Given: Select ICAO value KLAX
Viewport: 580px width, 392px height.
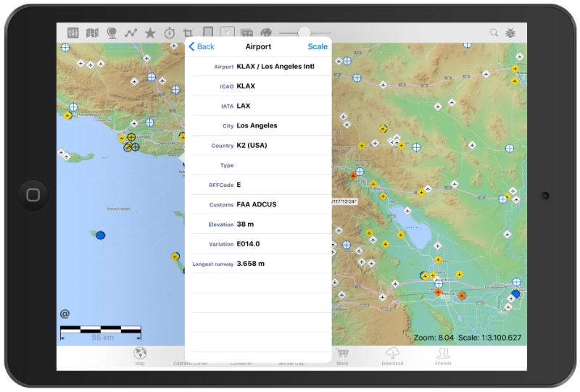Looking at the screenshot, I should click(x=246, y=86).
